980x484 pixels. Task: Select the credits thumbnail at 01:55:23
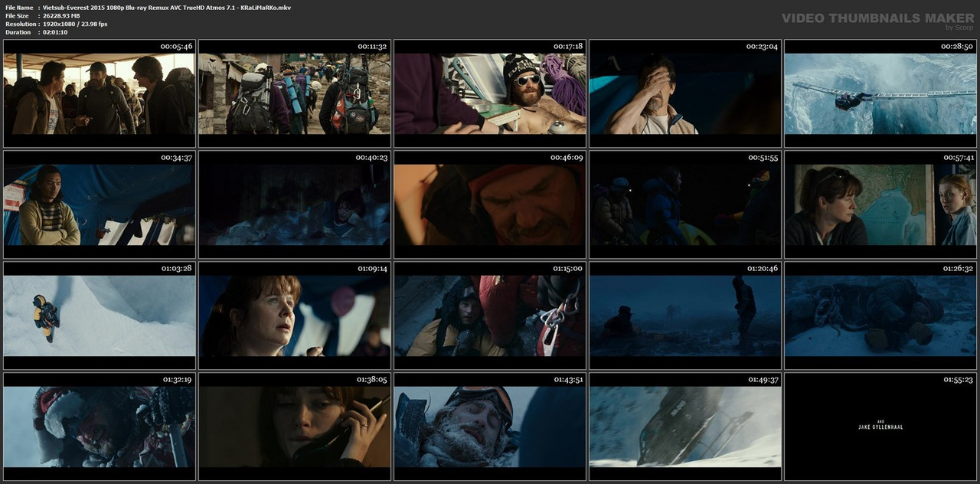coord(880,427)
